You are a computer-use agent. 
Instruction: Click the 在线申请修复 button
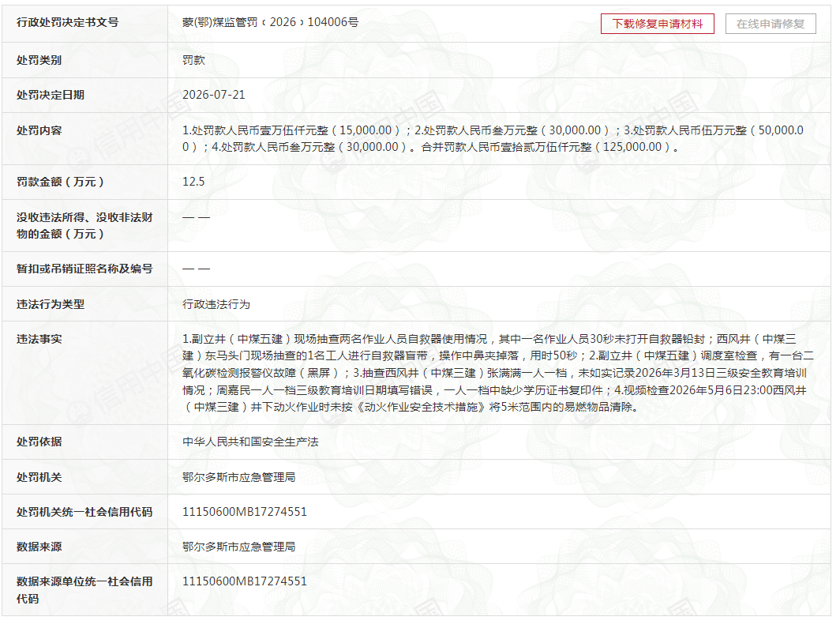(771, 24)
